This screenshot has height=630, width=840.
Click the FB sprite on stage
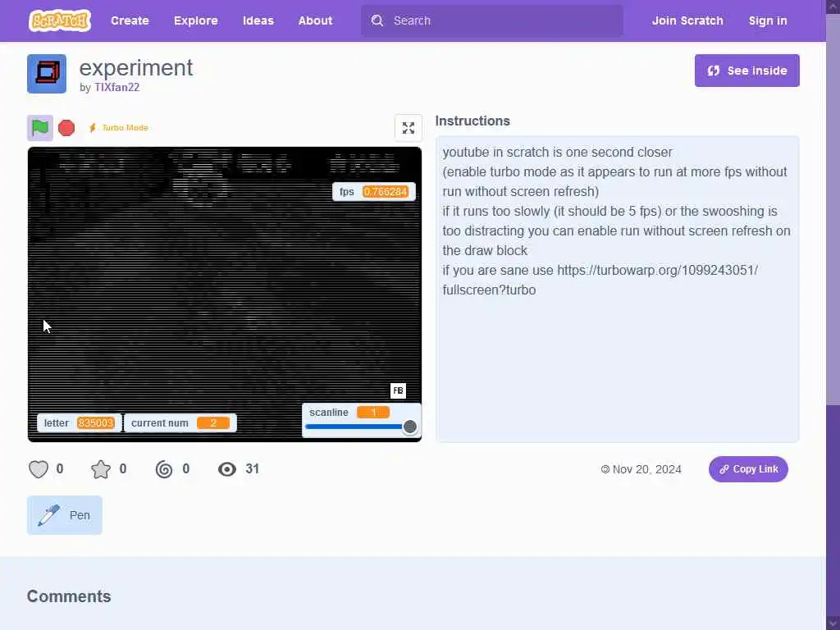tap(398, 390)
